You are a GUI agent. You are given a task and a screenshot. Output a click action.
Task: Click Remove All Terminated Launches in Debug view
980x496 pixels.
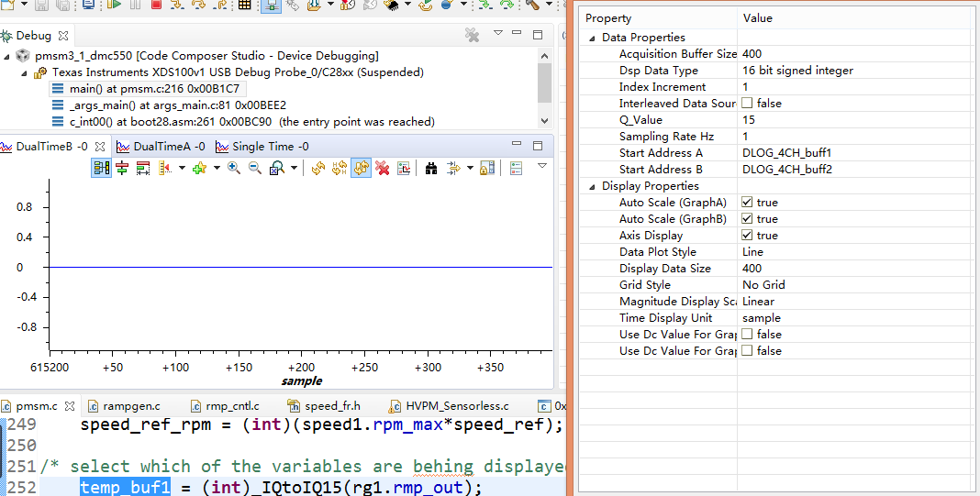coord(473,35)
